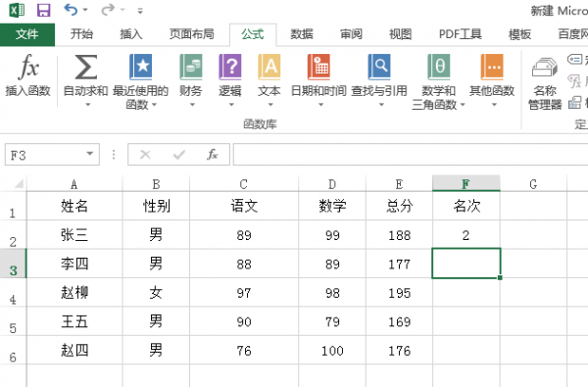Click the 名次 header cell

[466, 206]
